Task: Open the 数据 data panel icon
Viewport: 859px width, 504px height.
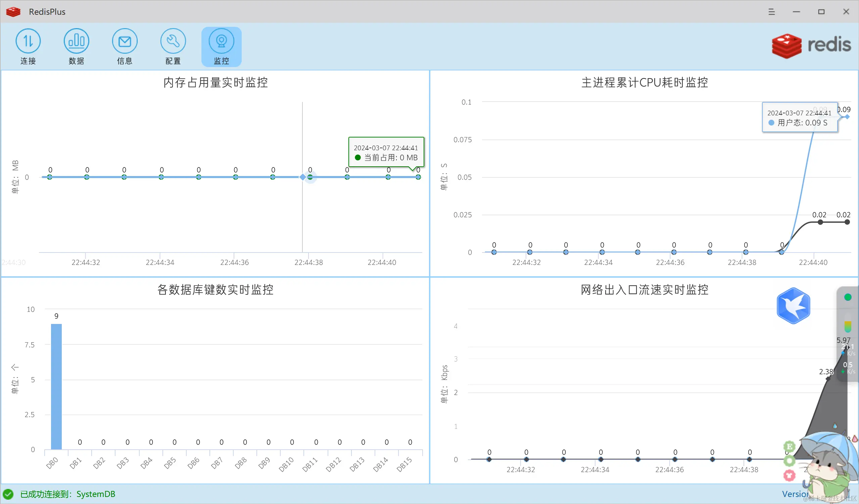Action: pyautogui.click(x=76, y=42)
